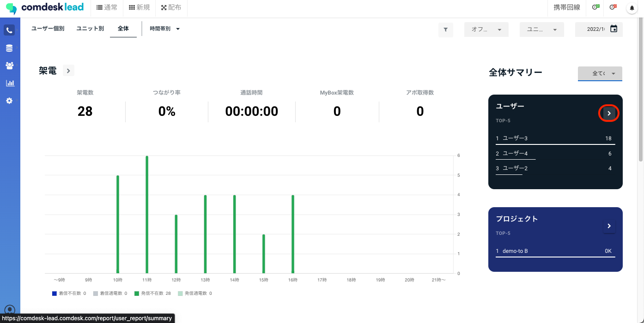The image size is (644, 323).
Task: Open the settings gear in sidebar
Action: point(9,101)
